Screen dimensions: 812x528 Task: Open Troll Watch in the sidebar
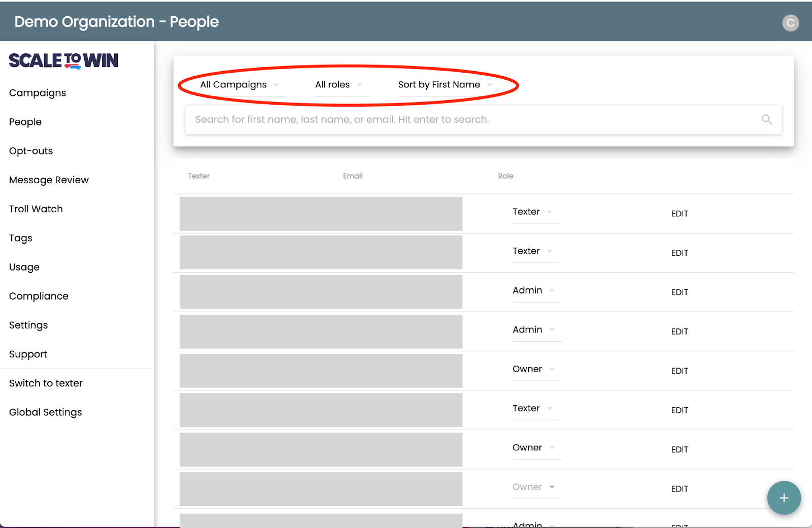[36, 209]
